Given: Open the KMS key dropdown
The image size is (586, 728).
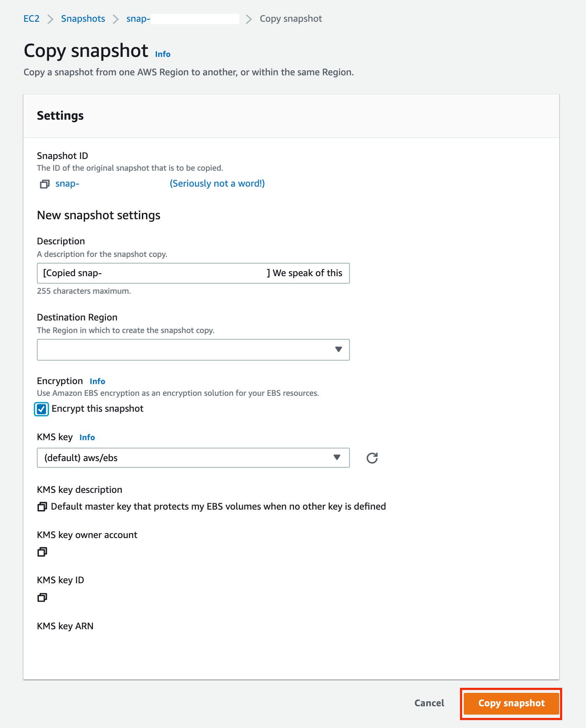Looking at the screenshot, I should 193,458.
